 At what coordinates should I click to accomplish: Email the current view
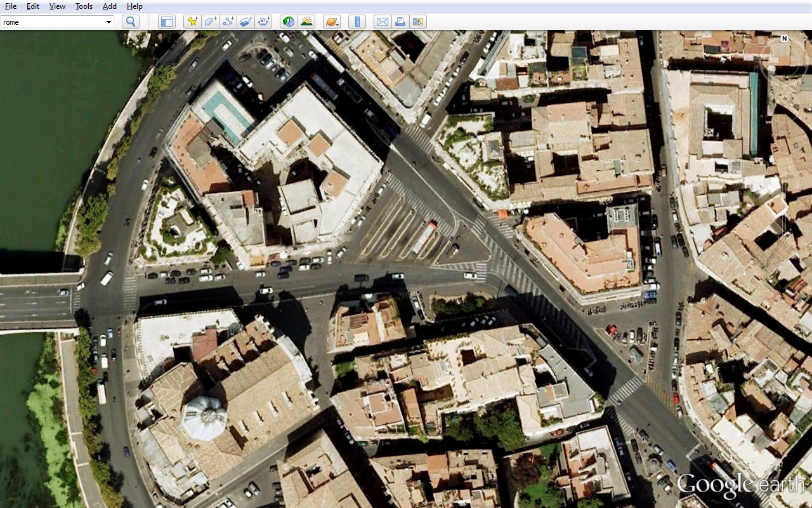pos(383,22)
